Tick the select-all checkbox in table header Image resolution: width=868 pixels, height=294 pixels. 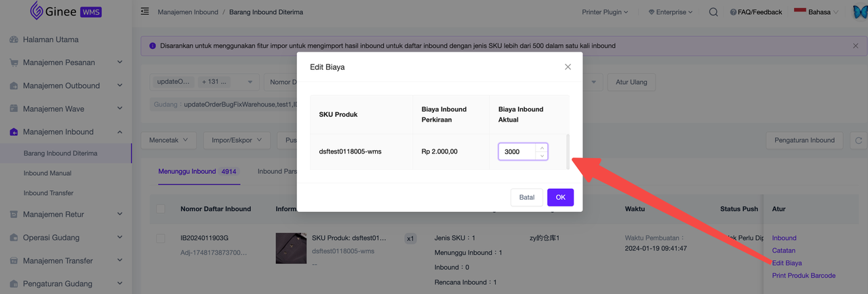[x=161, y=208]
